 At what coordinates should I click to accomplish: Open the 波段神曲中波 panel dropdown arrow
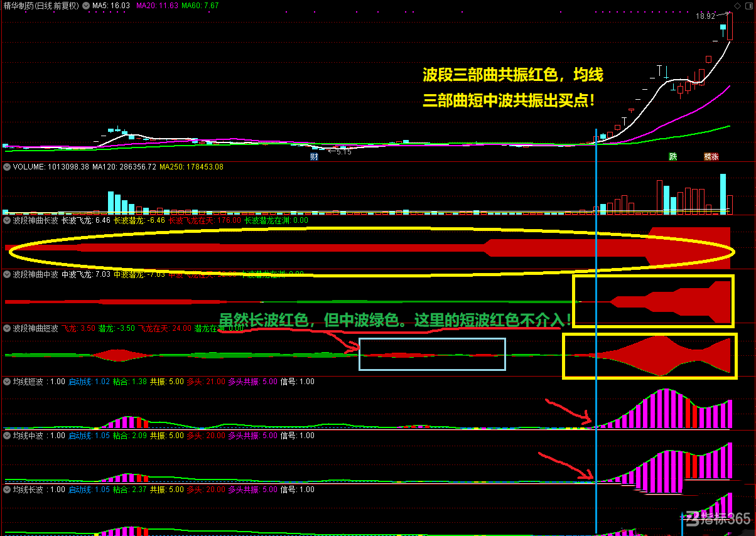click(7, 274)
